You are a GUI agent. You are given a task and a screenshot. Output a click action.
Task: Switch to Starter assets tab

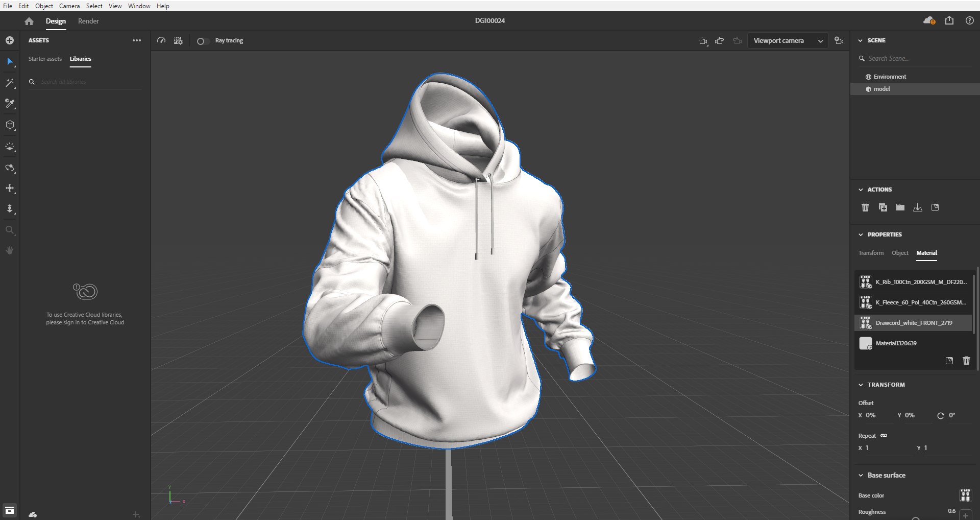point(45,59)
